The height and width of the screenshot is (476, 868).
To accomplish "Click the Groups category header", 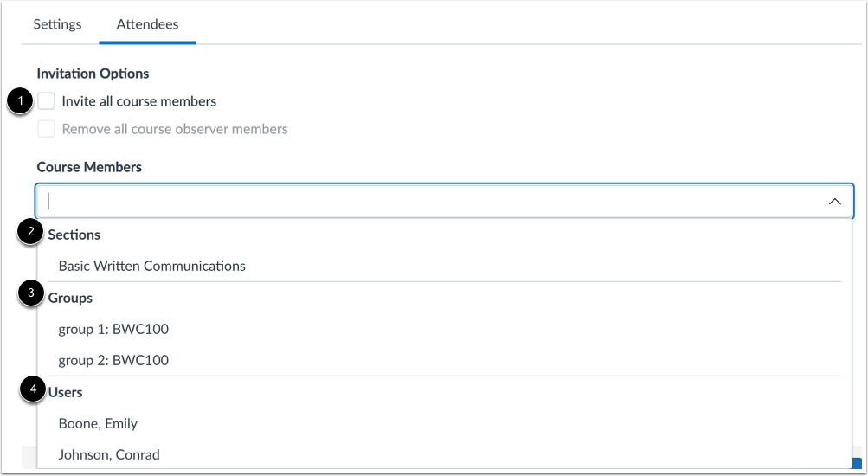I will click(70, 298).
